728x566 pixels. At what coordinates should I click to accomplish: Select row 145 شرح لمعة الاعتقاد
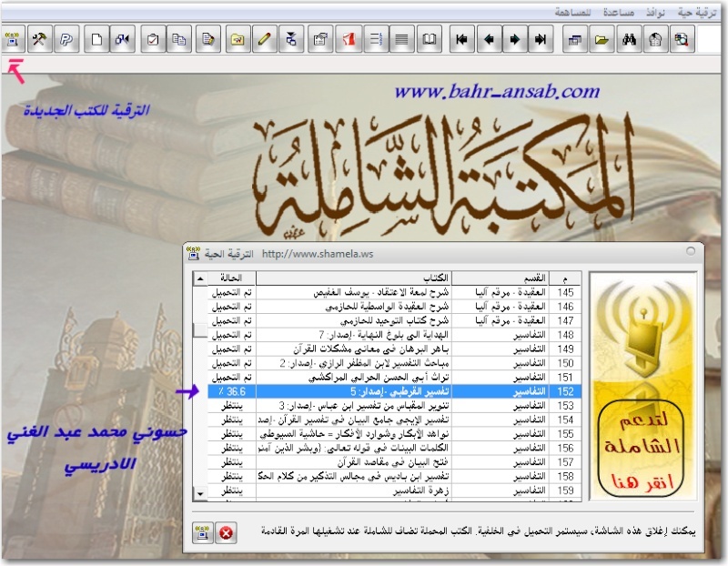coord(394,292)
